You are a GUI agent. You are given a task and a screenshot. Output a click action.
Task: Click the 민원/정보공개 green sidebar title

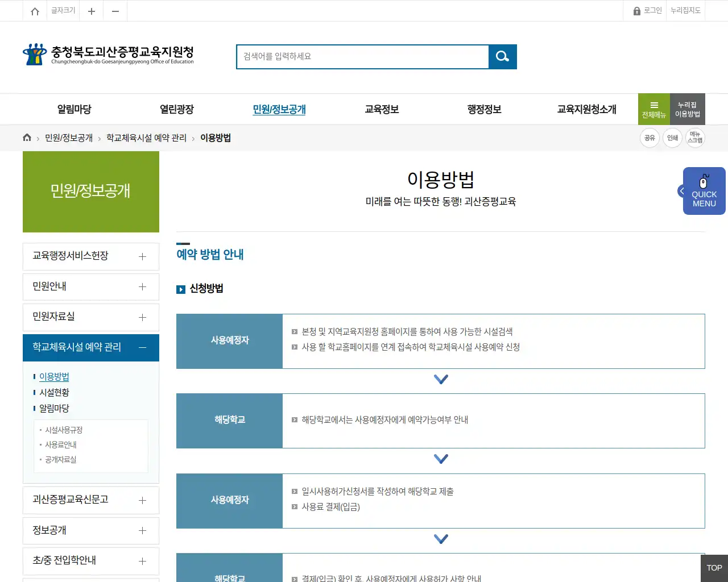point(90,191)
